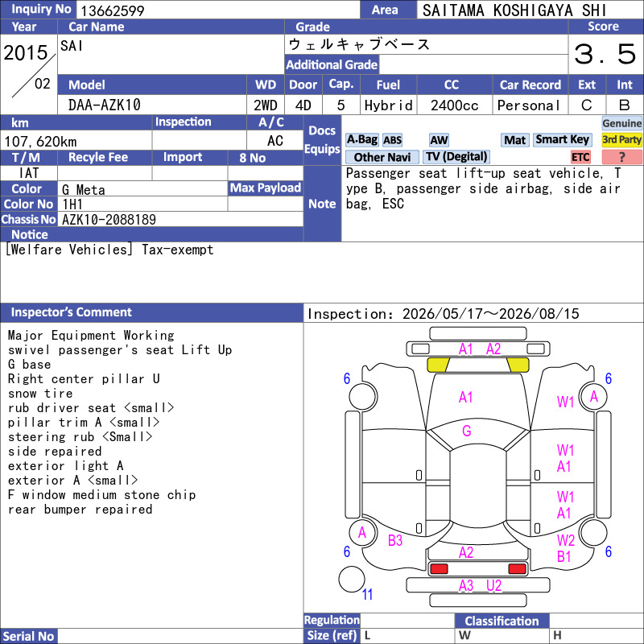Screen dimensions: 644x644
Task: Click the comment 'F window medium stone chip'
Action: coord(102,494)
